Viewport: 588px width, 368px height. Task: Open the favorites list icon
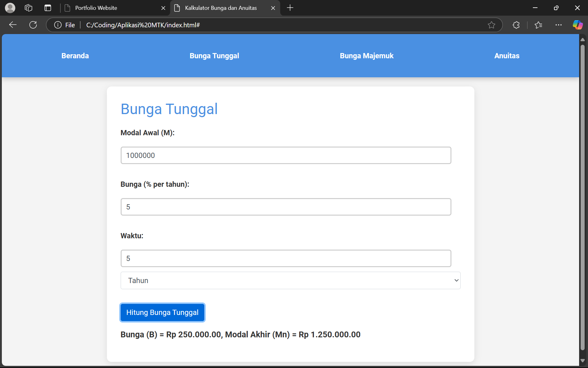click(x=538, y=25)
